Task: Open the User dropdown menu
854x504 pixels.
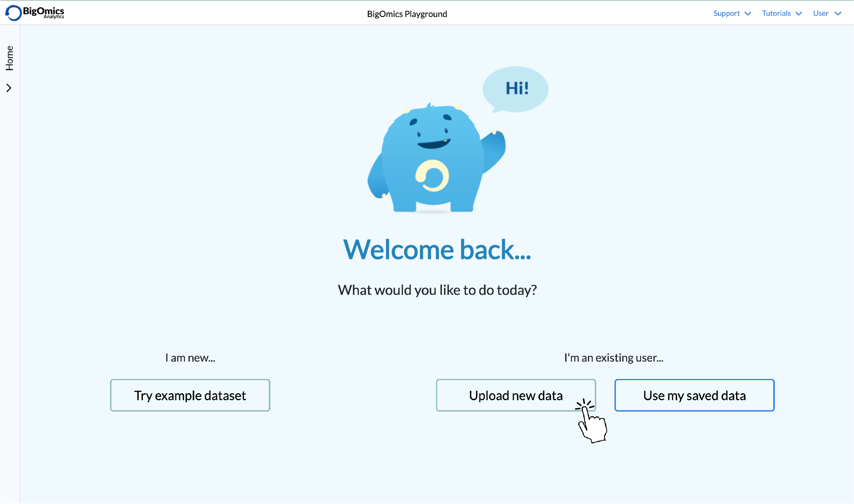Action: (x=821, y=13)
